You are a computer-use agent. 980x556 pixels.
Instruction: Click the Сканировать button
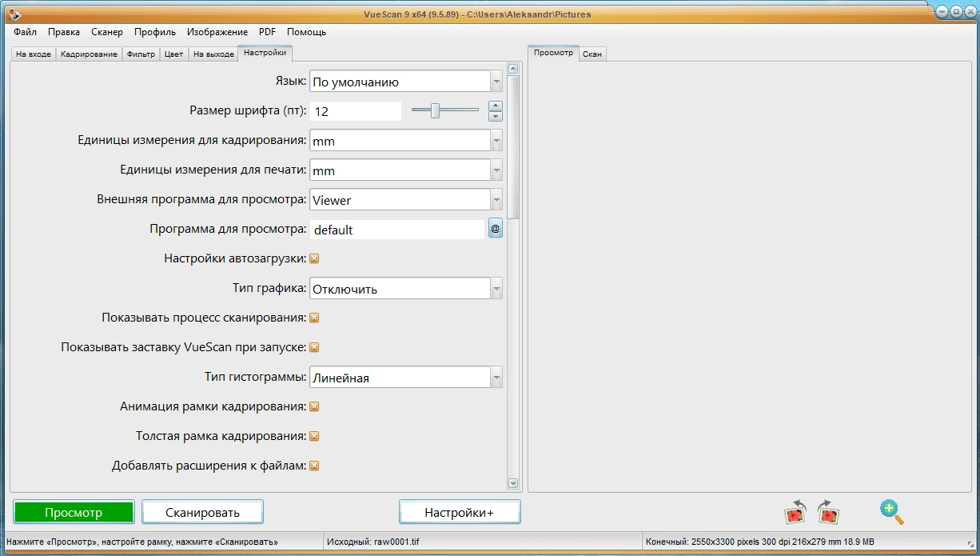(202, 512)
